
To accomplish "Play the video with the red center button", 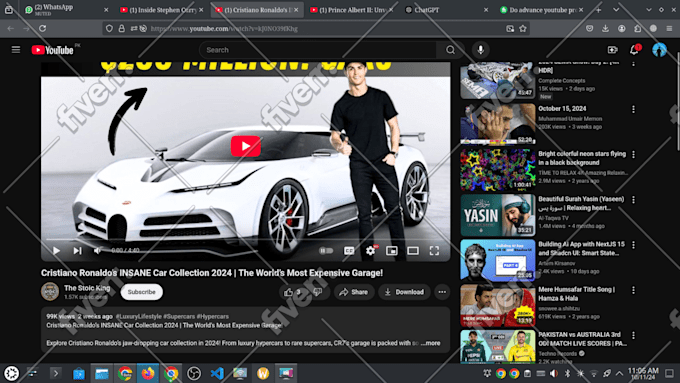I will pos(245,146).
